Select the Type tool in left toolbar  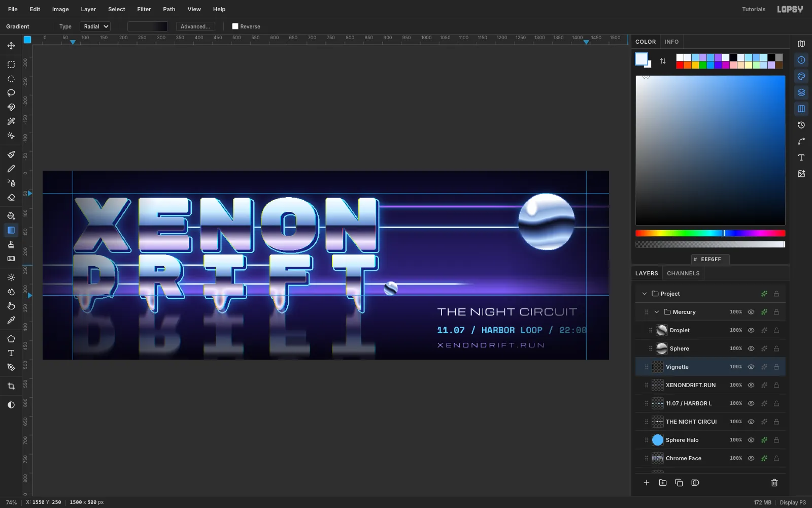pyautogui.click(x=11, y=353)
